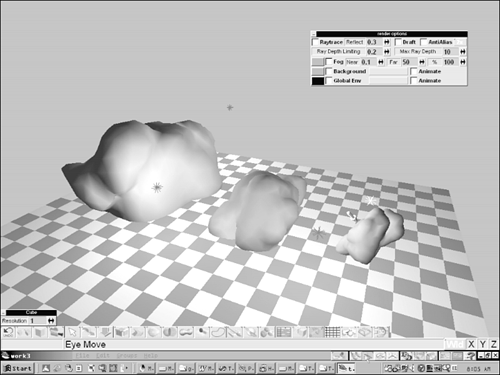Click the Global Env image name field
The width and height of the screenshot is (500, 375).
coord(389,81)
